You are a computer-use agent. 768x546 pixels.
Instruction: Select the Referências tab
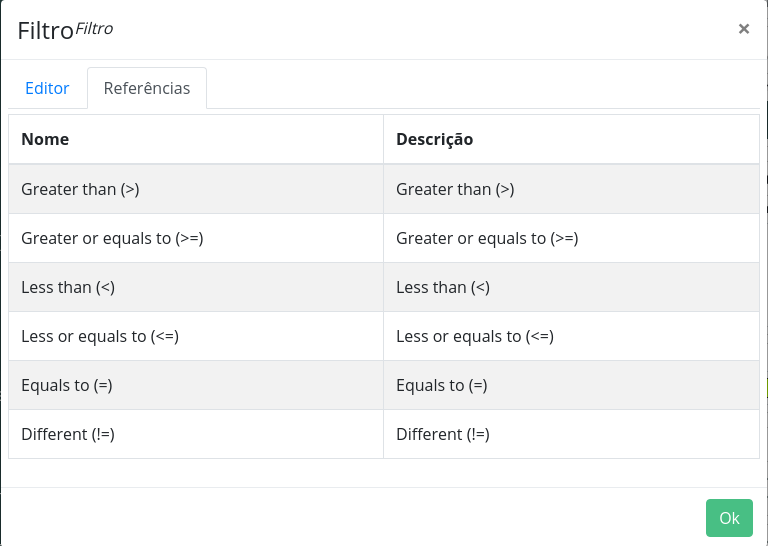pyautogui.click(x=147, y=88)
